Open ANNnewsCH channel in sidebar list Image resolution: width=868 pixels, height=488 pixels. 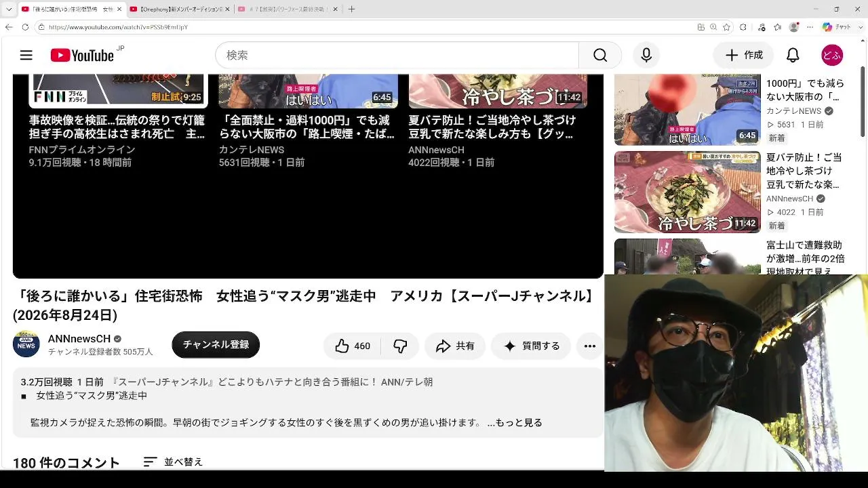(789, 199)
